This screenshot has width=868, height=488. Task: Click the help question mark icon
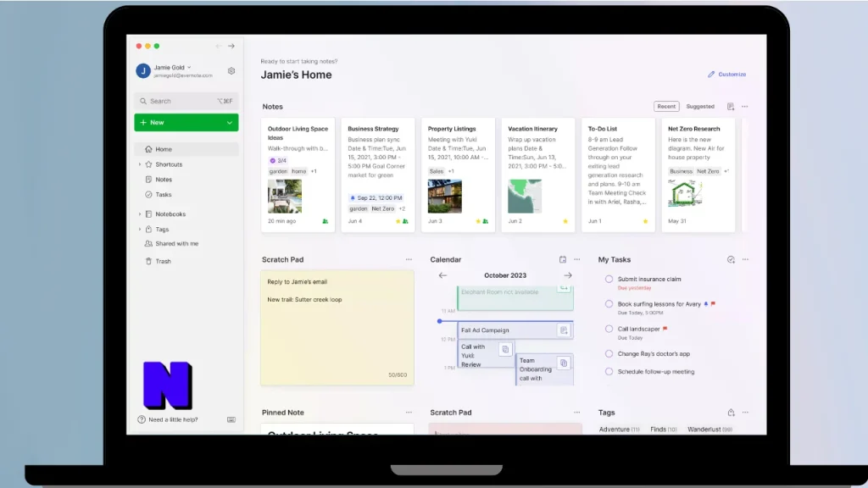pyautogui.click(x=142, y=419)
